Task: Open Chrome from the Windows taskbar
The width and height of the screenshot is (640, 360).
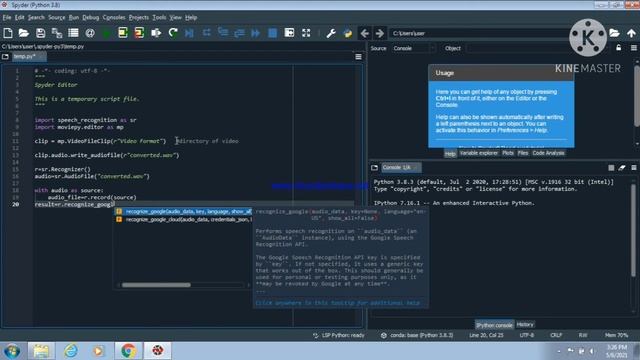Action: pos(128,351)
